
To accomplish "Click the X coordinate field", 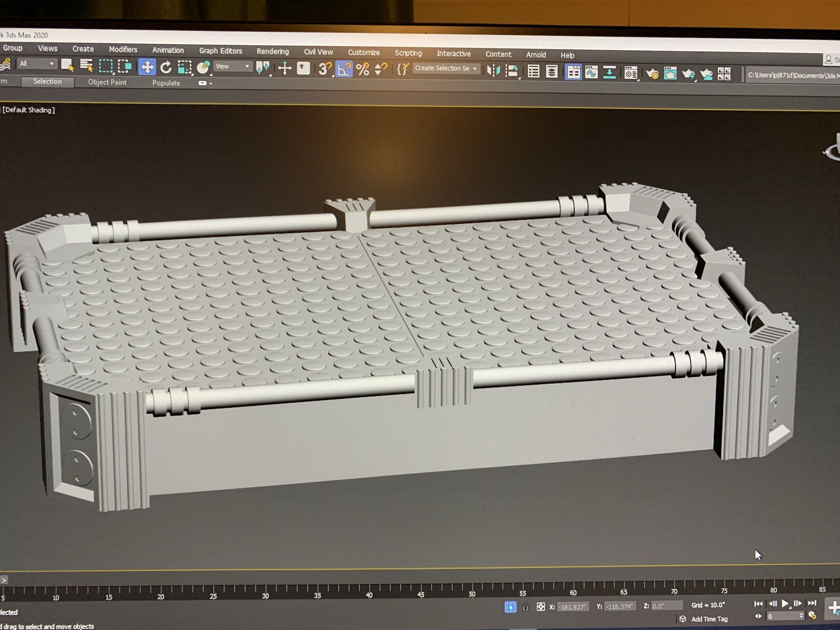I will pos(573,607).
